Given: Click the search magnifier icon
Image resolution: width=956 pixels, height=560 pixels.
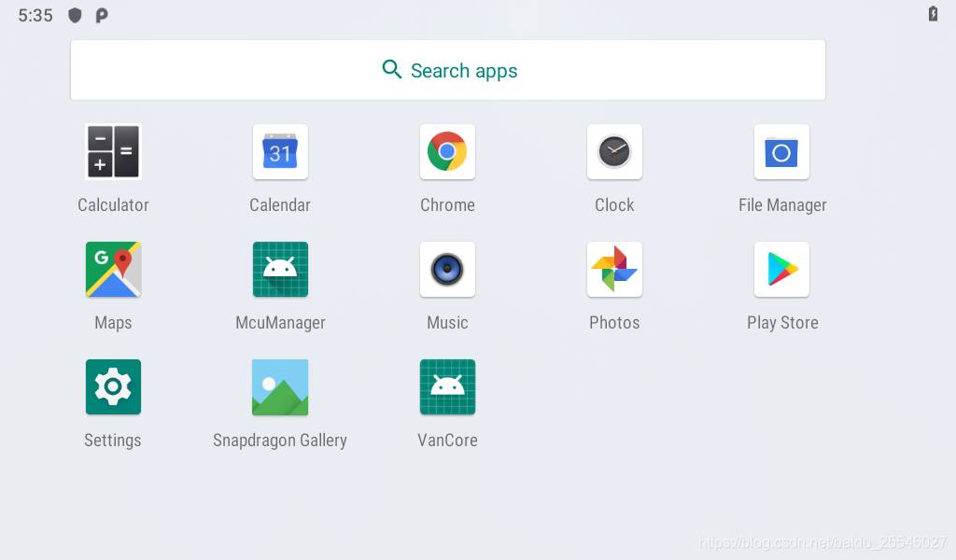Looking at the screenshot, I should [x=391, y=69].
